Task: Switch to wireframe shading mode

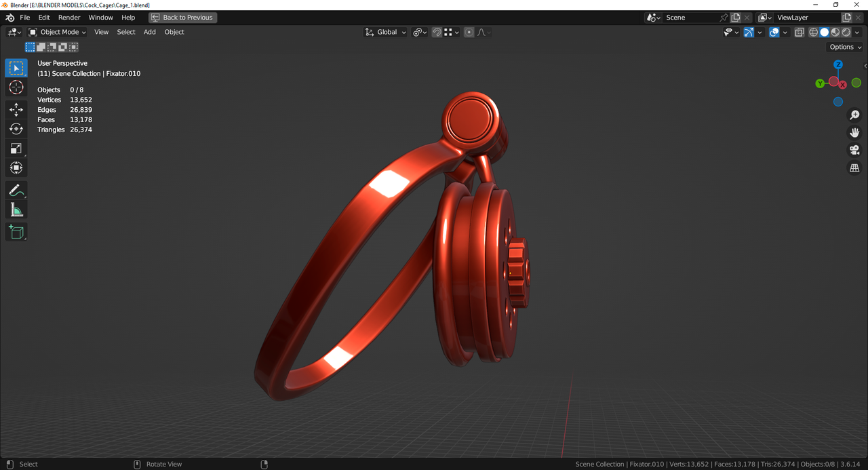Action: coord(814,32)
